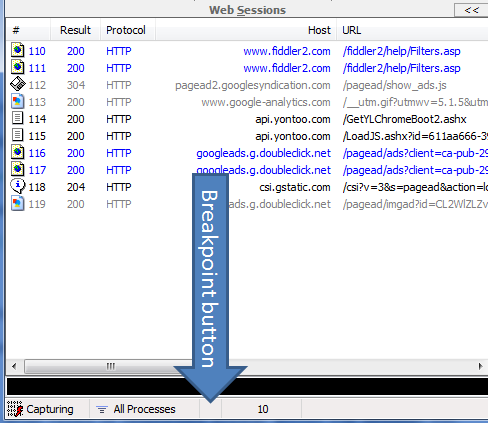488x423 pixels.
Task: Click the HTTP protocol cell of session 117
Action: 119,170
